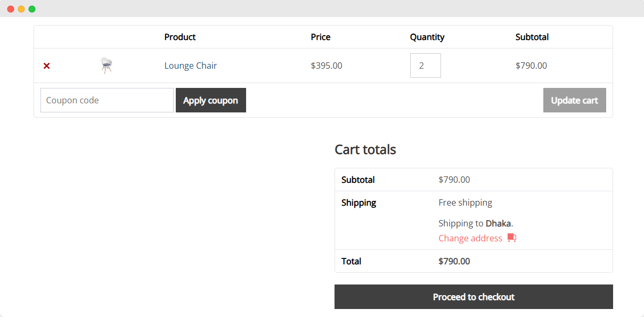The width and height of the screenshot is (644, 317).
Task: Select the $395.00 price cell
Action: point(327,66)
